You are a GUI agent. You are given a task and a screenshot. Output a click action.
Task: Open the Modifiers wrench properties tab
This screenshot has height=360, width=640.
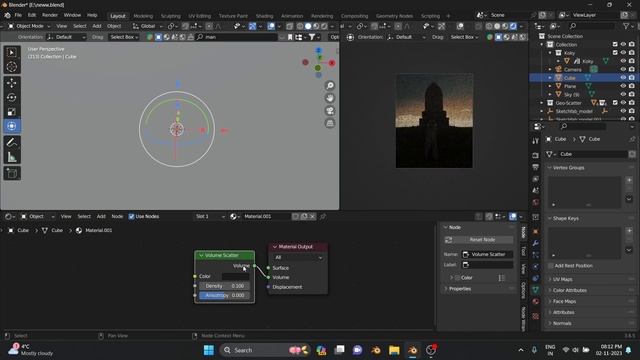[x=536, y=243]
